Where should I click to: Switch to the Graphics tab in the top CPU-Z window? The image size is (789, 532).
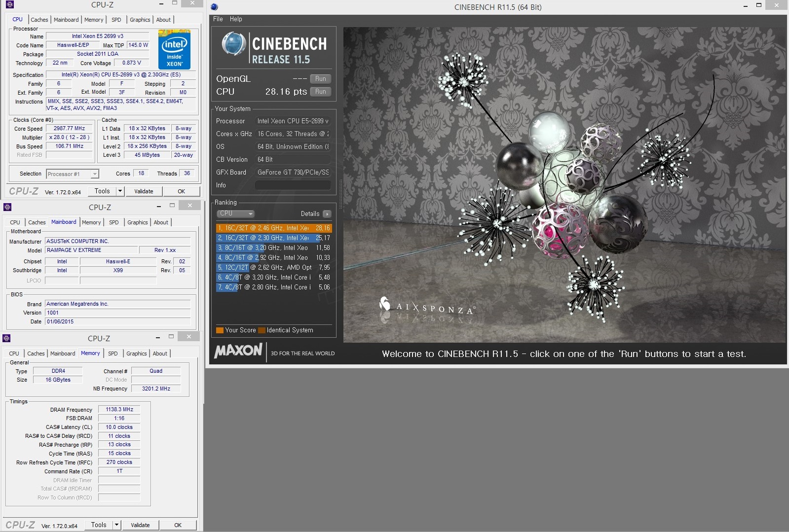tap(140, 20)
